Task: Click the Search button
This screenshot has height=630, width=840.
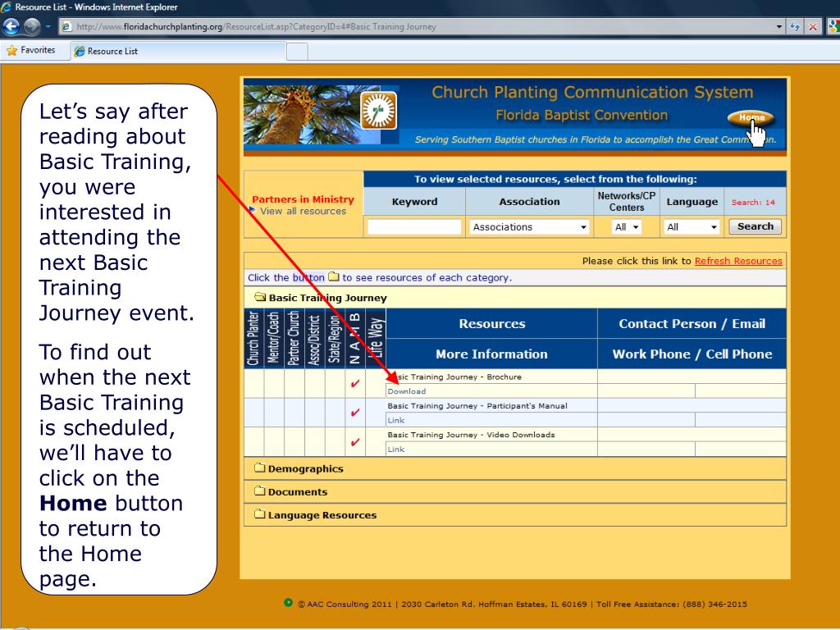Action: tap(755, 226)
